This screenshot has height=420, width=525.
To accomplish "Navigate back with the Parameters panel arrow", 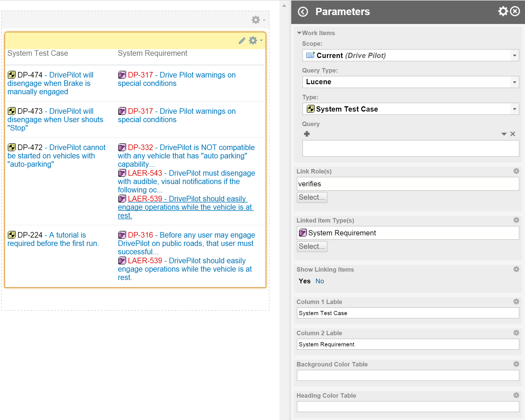I will [302, 11].
